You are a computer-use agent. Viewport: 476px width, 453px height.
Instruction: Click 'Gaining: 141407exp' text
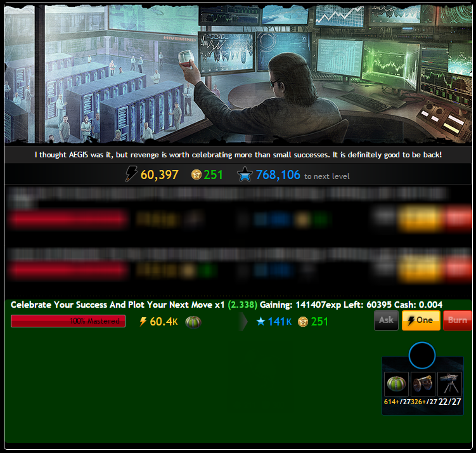click(300, 305)
